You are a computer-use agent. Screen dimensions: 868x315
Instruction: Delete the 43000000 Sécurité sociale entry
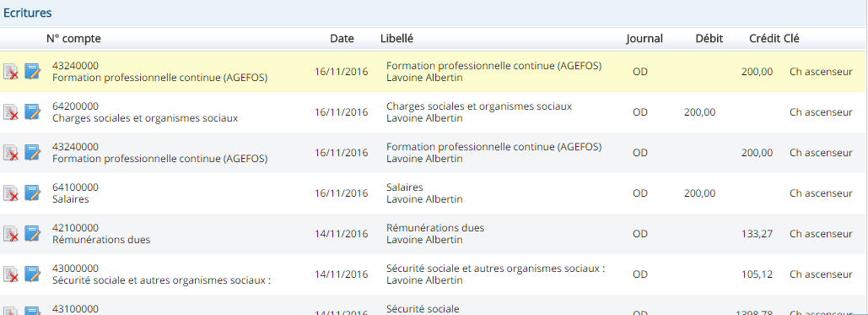click(x=11, y=274)
